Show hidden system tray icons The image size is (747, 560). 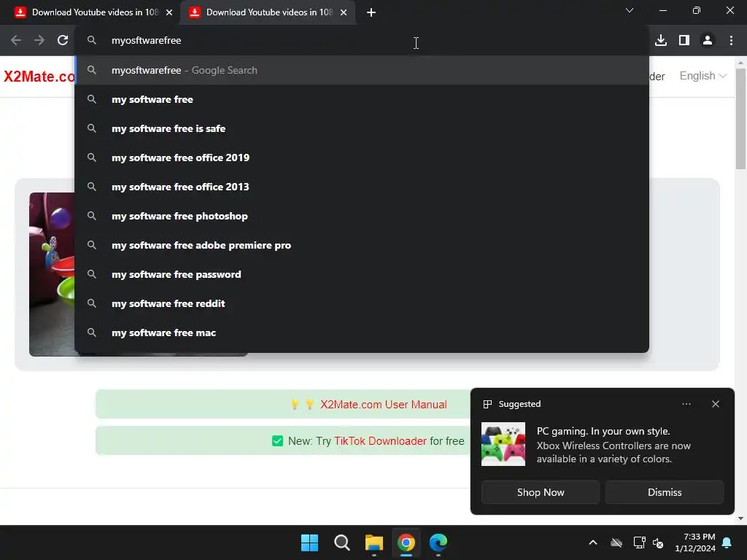point(592,542)
